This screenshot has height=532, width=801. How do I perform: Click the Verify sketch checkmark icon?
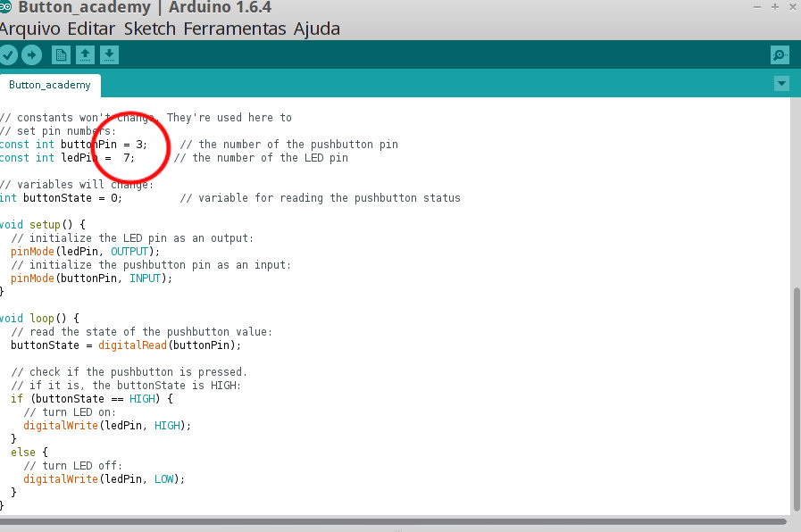(7, 55)
